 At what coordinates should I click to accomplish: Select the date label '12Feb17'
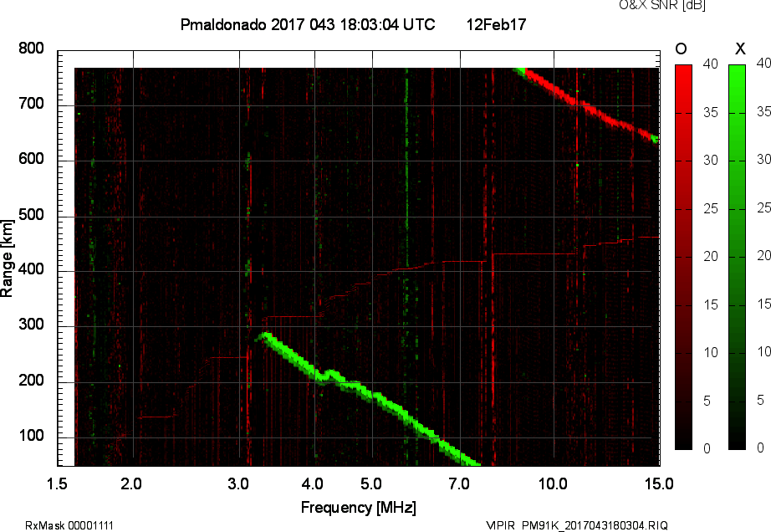tap(496, 24)
